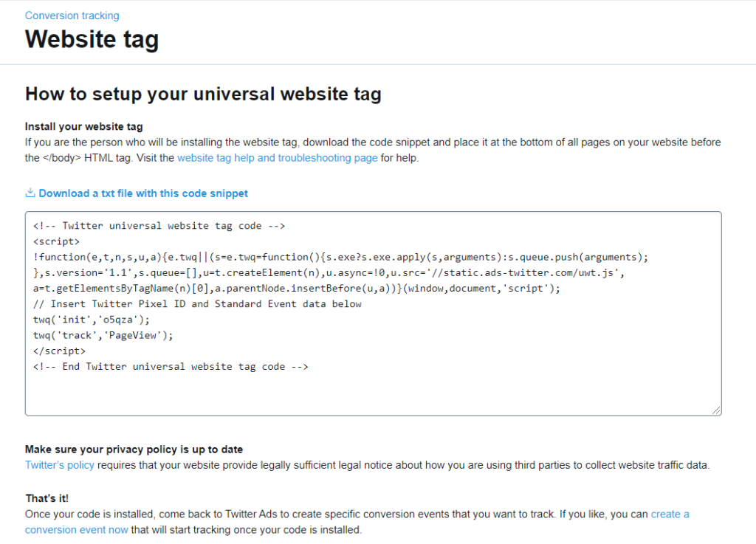Open website tag help and troubleshooting page
Screen dimensions: 756x544
click(x=277, y=158)
